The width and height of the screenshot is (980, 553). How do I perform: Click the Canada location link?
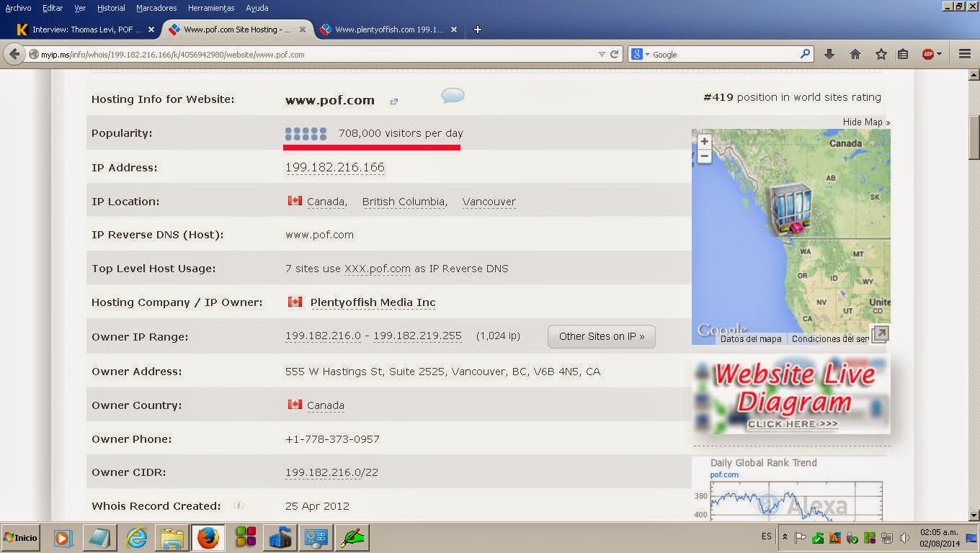(326, 202)
